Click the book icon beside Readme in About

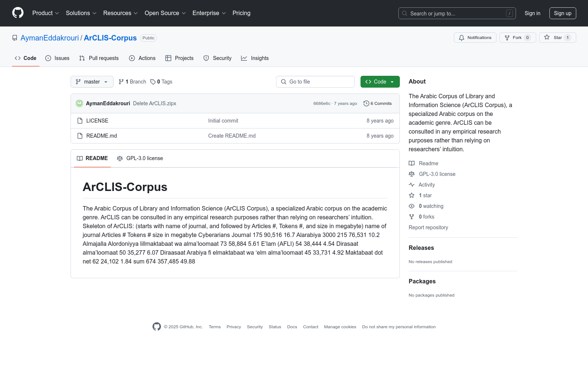click(x=412, y=163)
